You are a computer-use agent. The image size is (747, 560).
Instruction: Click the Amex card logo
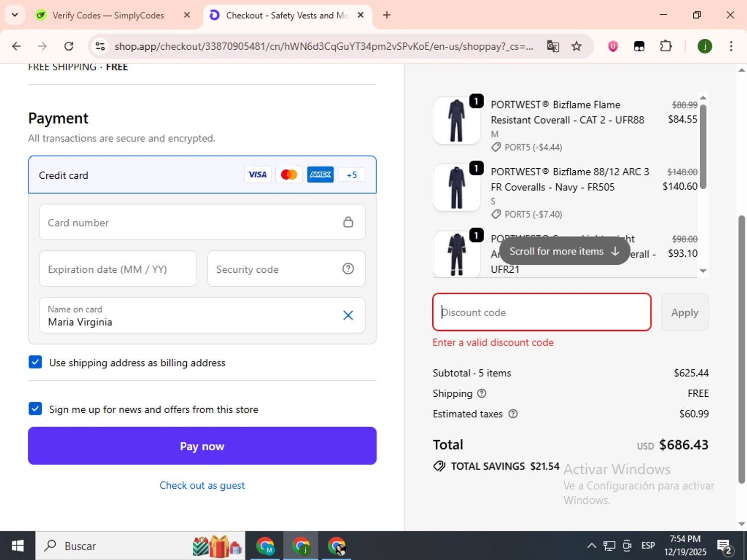(320, 175)
